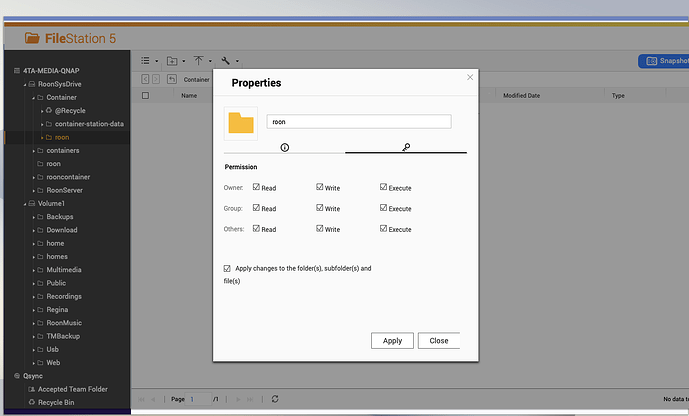Switch to the info tab in Properties
689x416 pixels.
(x=284, y=147)
